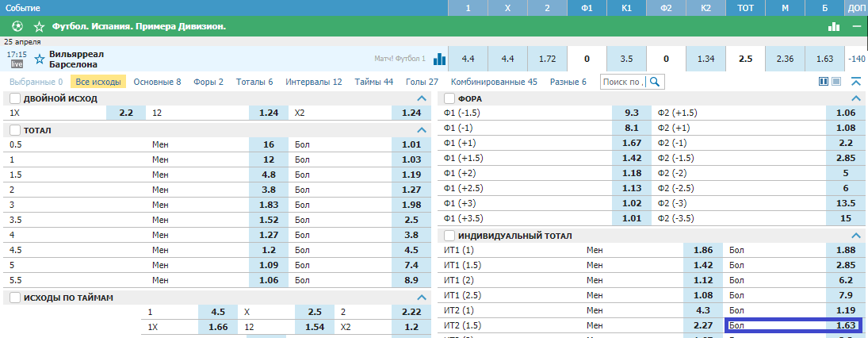
Task: Open the Комбинированные 45 tab
Action: 495,82
